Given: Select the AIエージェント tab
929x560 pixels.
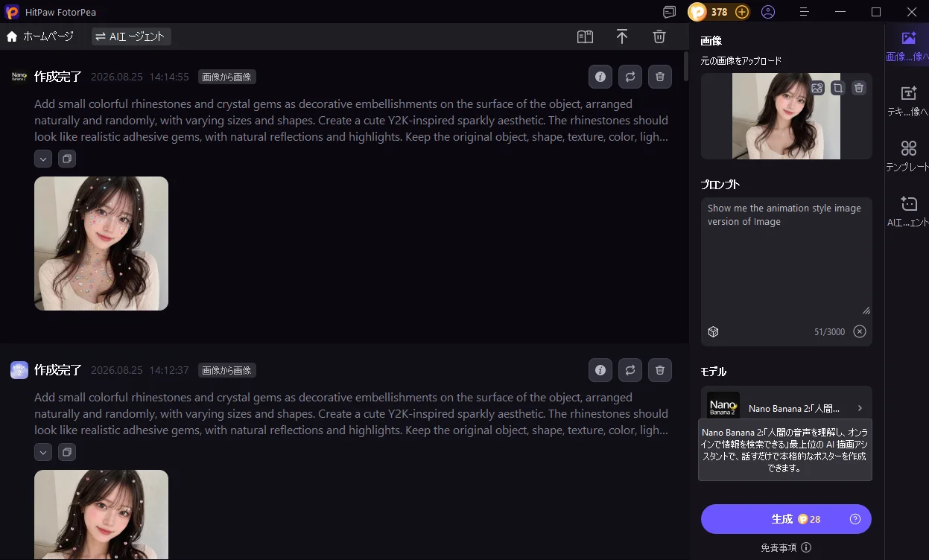Looking at the screenshot, I should click(131, 36).
